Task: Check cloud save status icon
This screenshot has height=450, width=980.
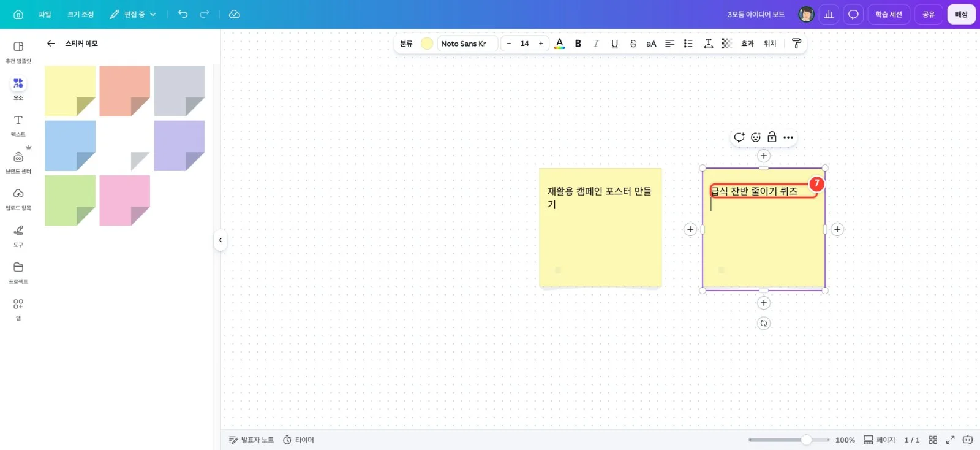Action: tap(235, 14)
